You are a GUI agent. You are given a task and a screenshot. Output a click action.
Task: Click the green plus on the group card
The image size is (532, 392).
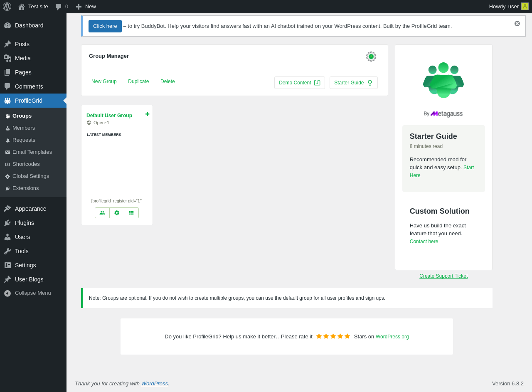147,114
